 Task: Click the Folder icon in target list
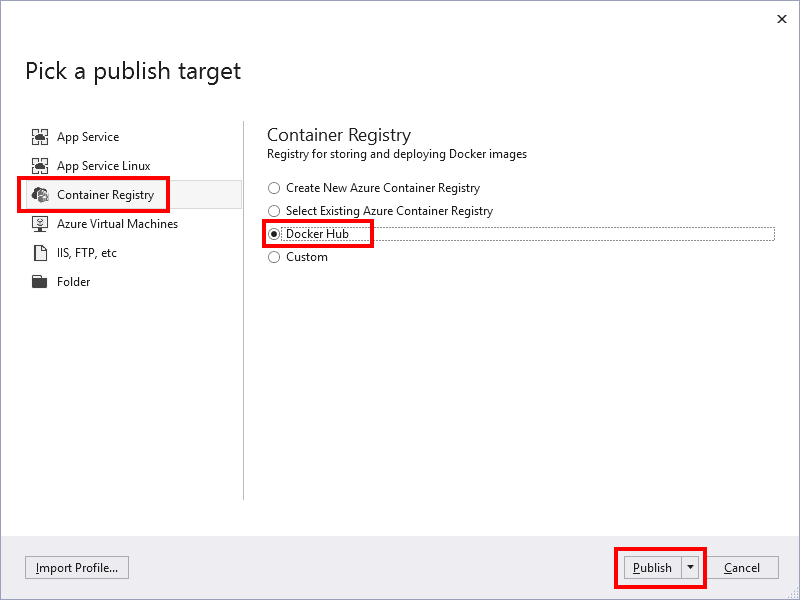pos(39,282)
